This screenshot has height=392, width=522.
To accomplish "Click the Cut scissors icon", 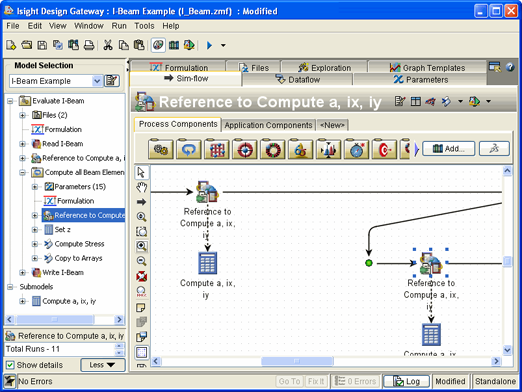I will coord(108,45).
